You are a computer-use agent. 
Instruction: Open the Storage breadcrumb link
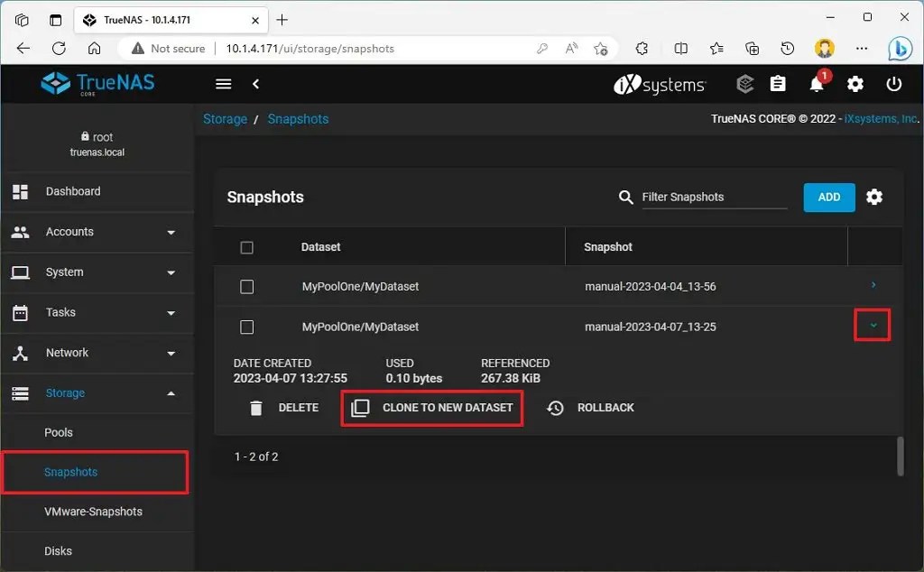pos(225,118)
